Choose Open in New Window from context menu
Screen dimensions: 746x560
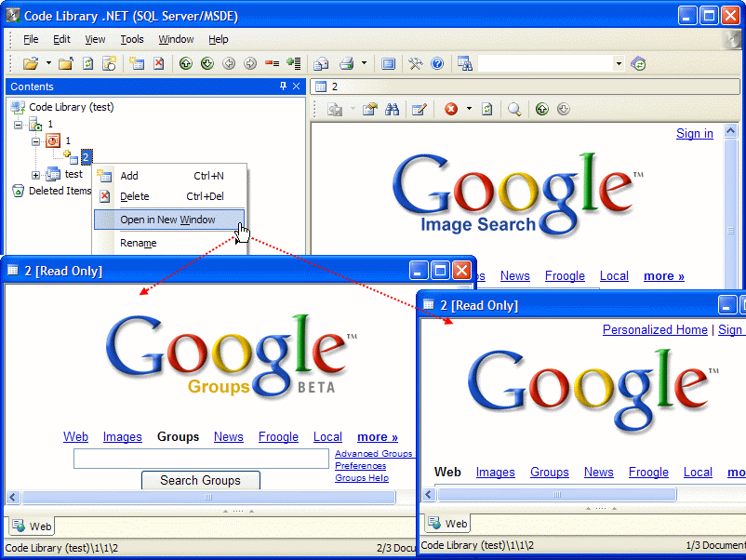point(169,220)
